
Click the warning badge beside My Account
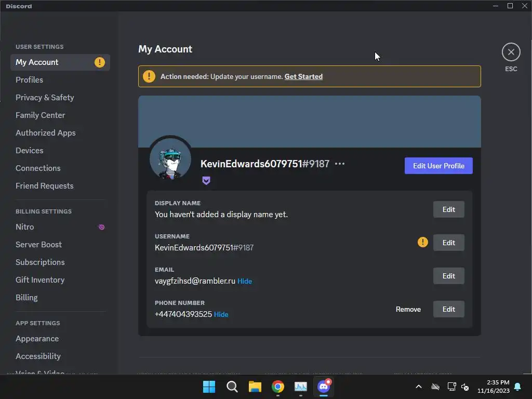(x=99, y=62)
